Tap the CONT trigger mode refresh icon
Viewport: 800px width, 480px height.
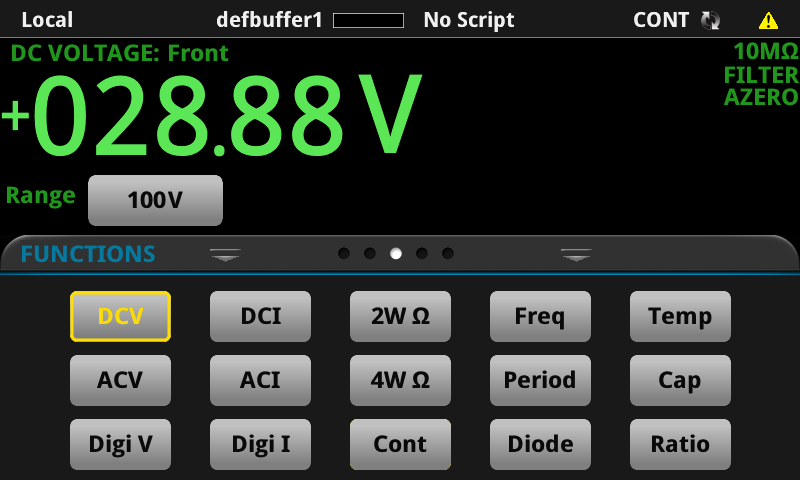point(710,20)
